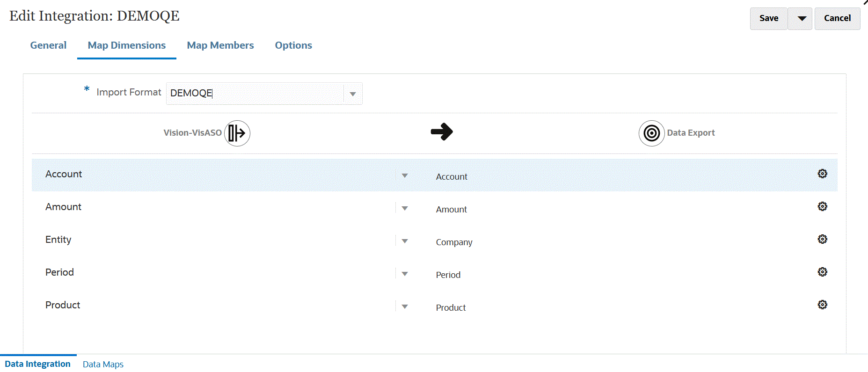The height and width of the screenshot is (372, 868).
Task: Switch to the Map Members tab
Action: [220, 45]
